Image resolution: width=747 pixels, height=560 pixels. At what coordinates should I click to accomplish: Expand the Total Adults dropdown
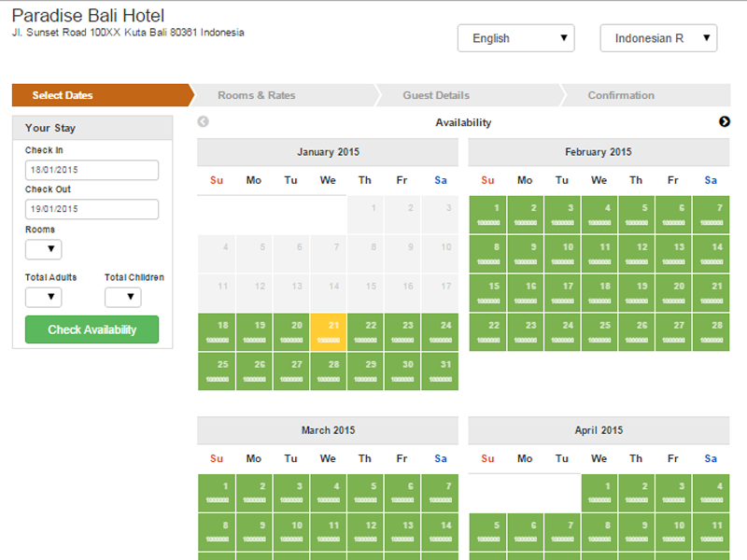click(x=43, y=298)
